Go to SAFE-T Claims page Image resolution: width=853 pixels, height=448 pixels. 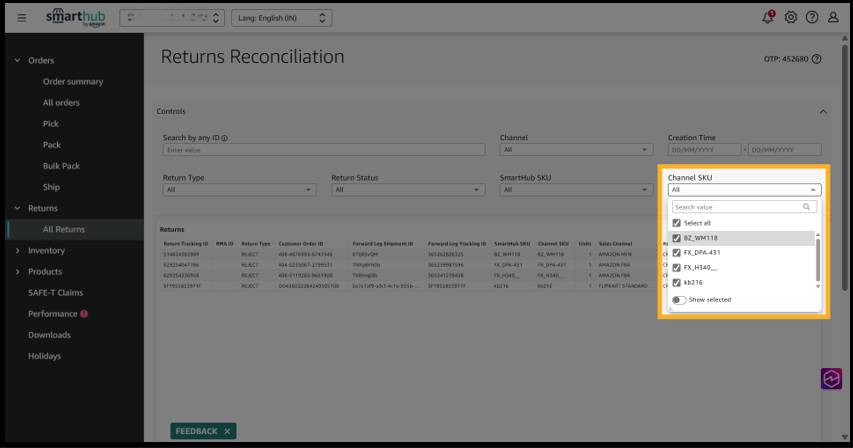[x=55, y=293]
